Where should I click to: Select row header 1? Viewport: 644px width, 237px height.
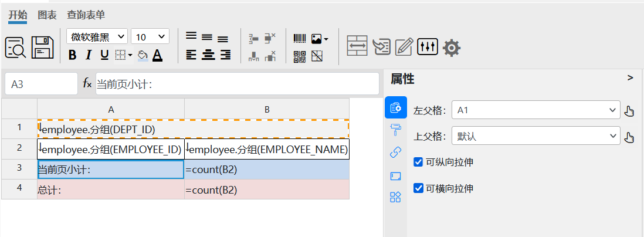[19, 128]
